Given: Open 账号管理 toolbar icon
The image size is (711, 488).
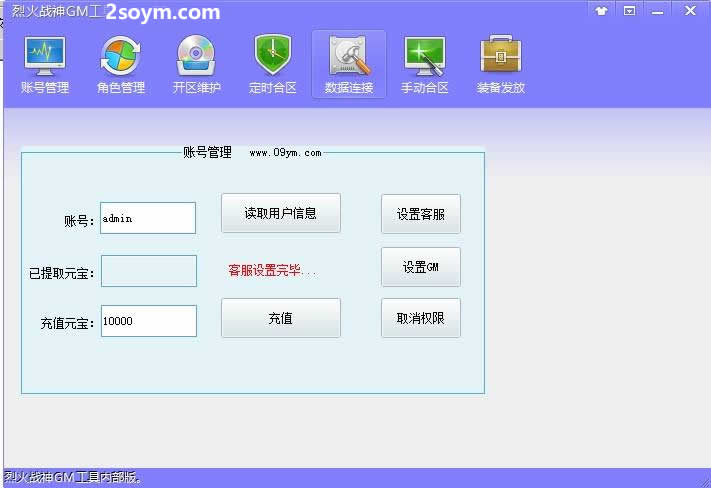Looking at the screenshot, I should point(45,64).
